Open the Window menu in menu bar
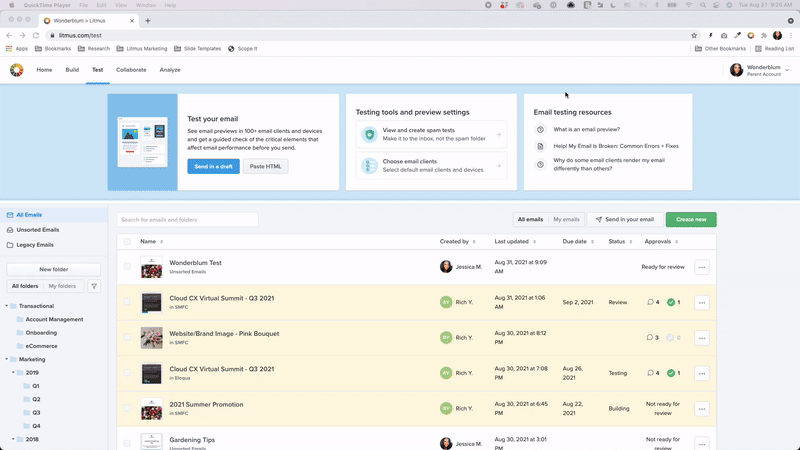 [x=145, y=5]
